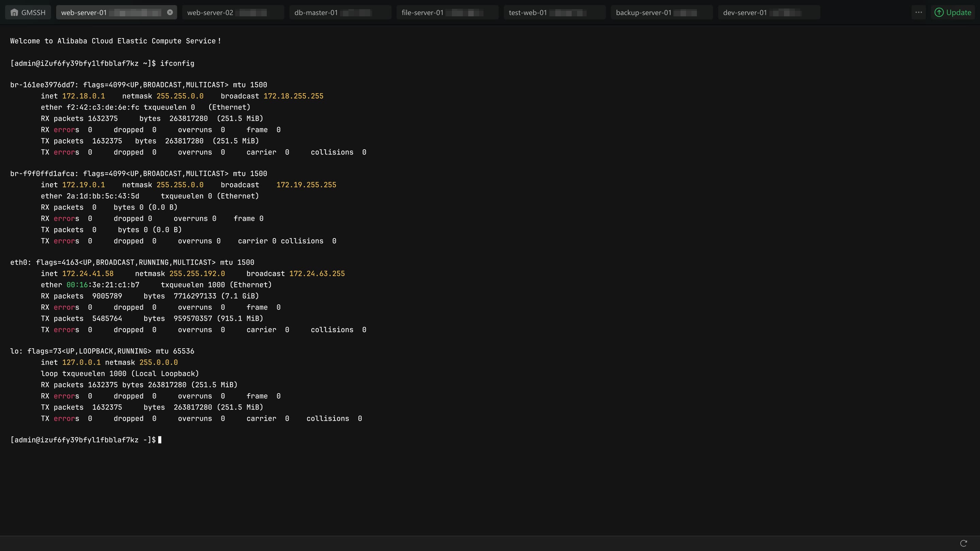980x551 pixels.
Task: Click the green Update arrow icon
Action: tap(939, 13)
